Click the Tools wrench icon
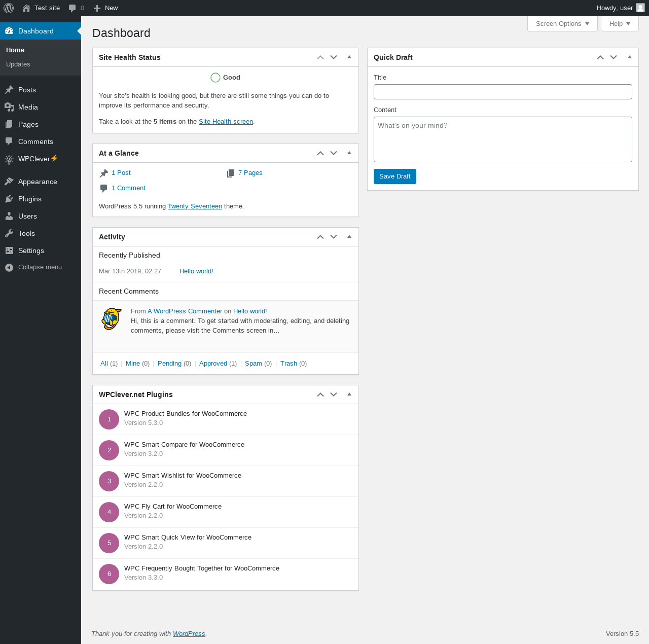The width and height of the screenshot is (649, 644). tap(9, 233)
